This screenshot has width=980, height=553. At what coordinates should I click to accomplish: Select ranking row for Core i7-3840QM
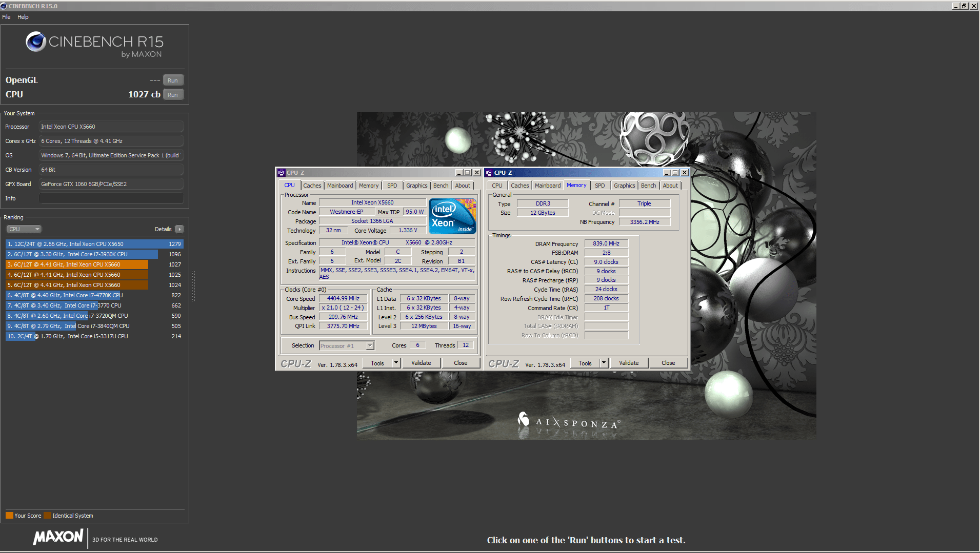pyautogui.click(x=94, y=326)
